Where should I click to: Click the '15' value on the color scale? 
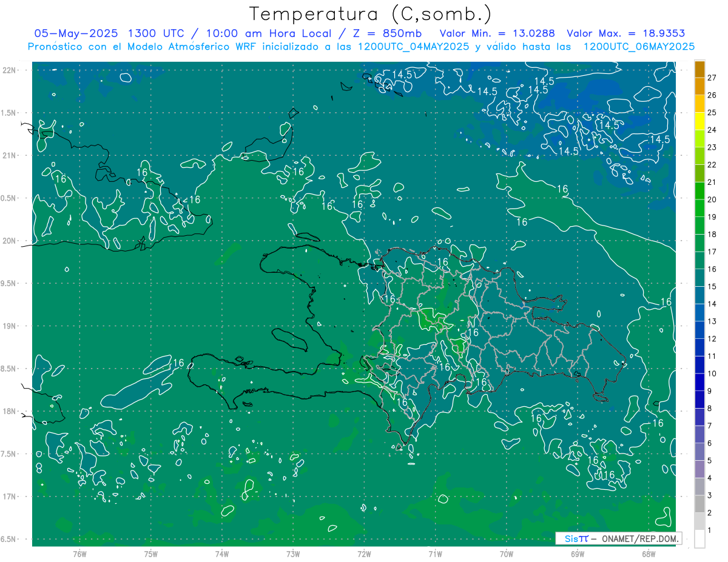click(x=712, y=287)
